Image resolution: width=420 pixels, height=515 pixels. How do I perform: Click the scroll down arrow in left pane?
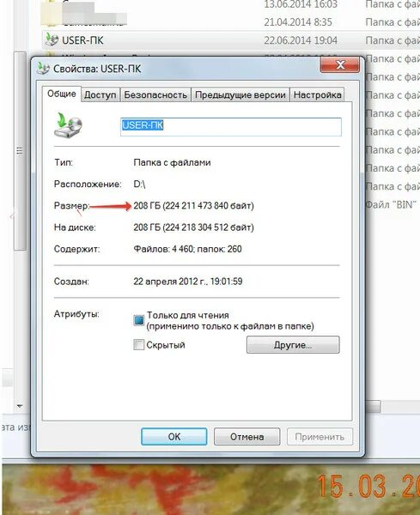[x=20, y=406]
